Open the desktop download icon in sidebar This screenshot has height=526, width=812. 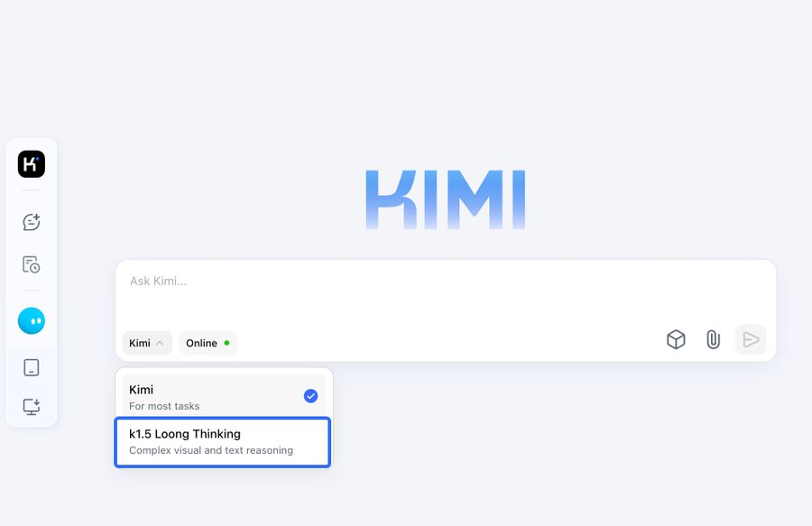[32, 406]
